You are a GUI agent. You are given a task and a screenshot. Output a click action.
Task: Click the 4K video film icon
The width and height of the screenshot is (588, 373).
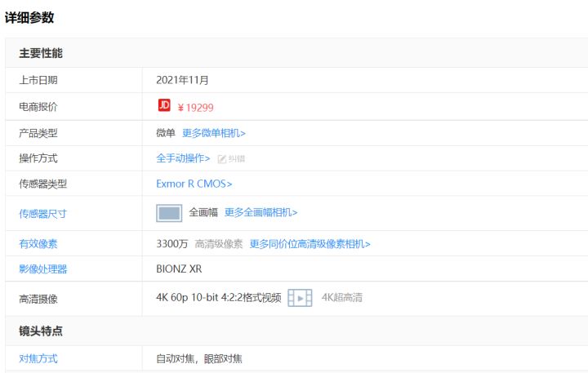(300, 298)
